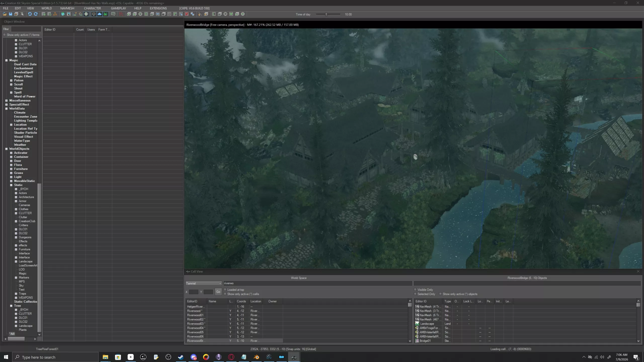
Task: Open Steam from the taskbar
Action: pos(181,357)
